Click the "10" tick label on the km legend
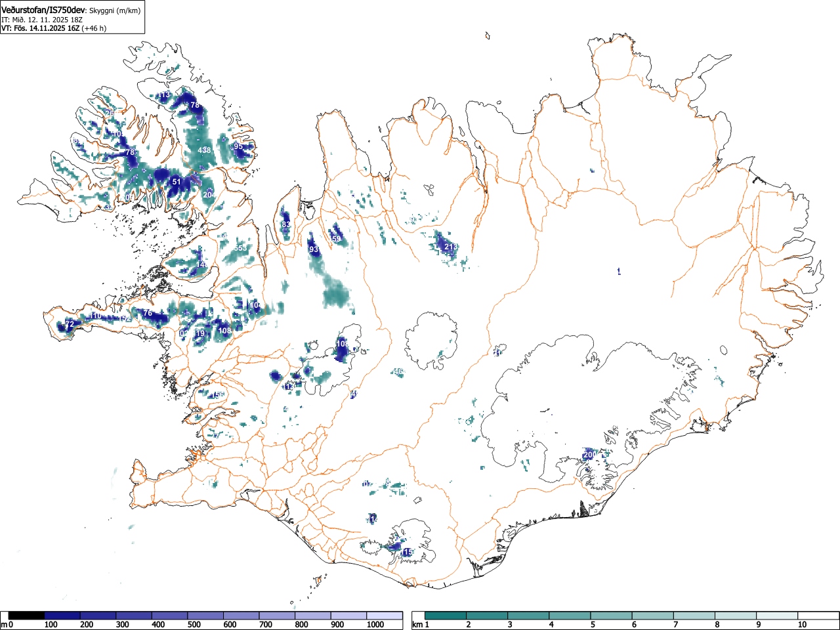This screenshot has height=630, width=840. click(801, 625)
